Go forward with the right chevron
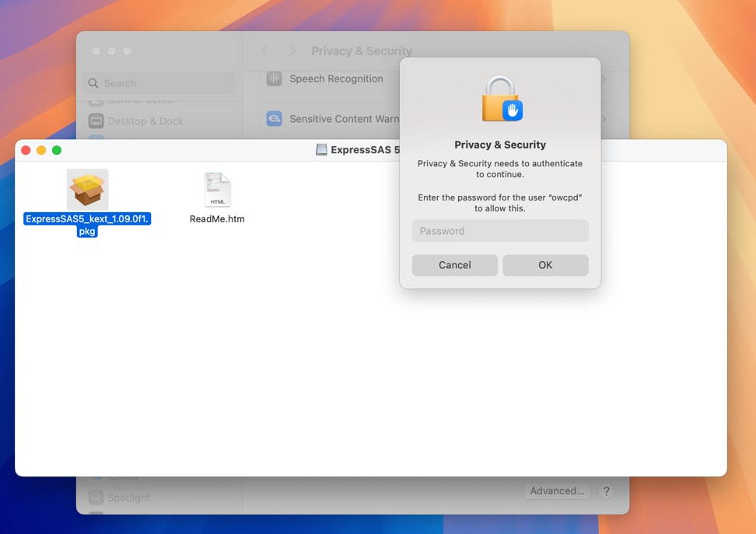The height and width of the screenshot is (534, 756). pos(292,51)
